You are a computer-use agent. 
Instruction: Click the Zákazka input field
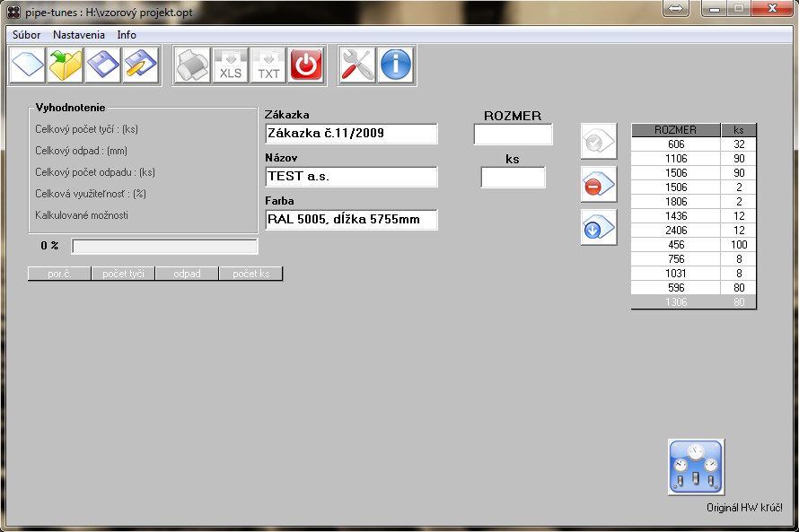coord(351,134)
